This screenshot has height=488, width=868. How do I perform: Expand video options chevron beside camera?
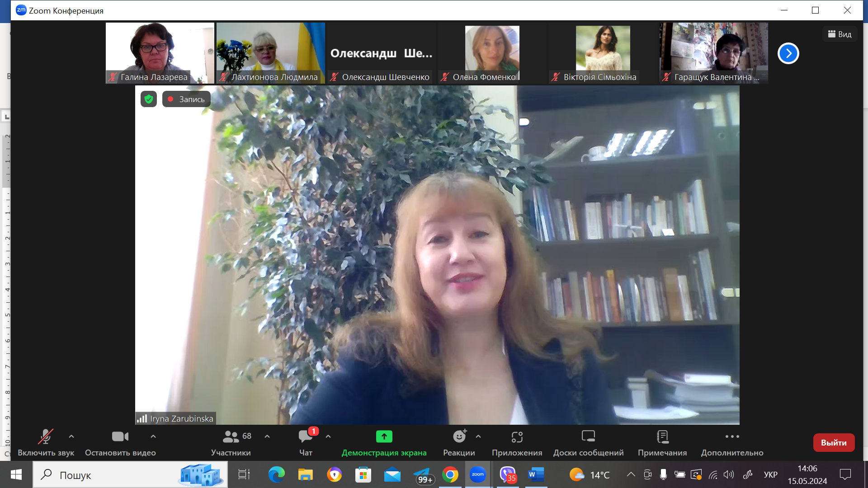[x=153, y=436]
